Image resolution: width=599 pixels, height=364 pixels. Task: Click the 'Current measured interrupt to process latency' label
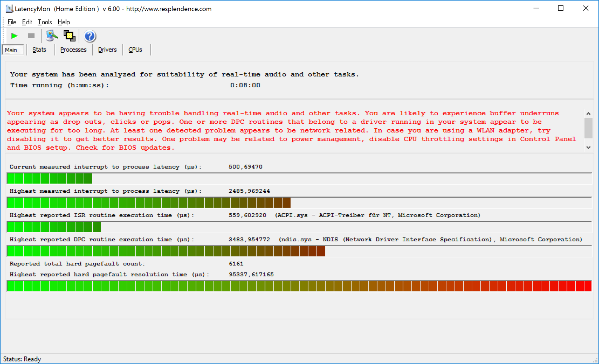click(x=106, y=167)
